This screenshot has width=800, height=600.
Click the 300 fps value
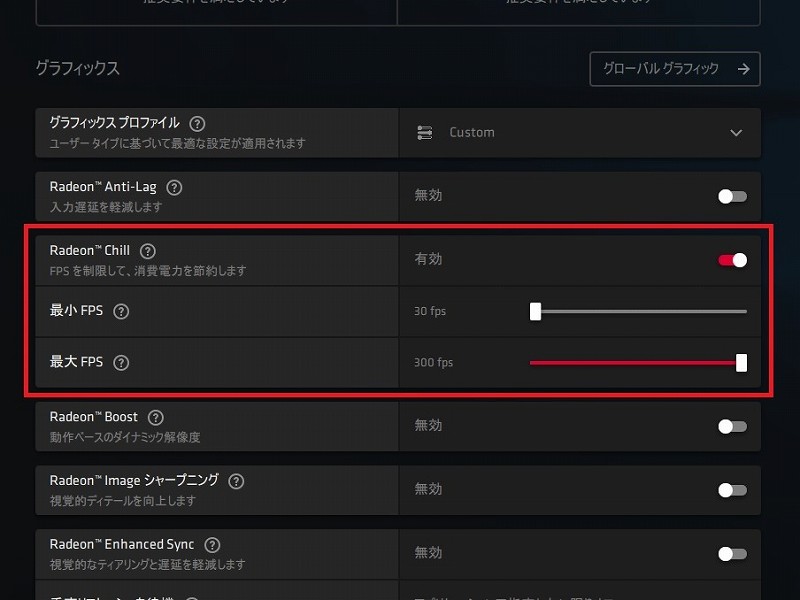(x=433, y=363)
